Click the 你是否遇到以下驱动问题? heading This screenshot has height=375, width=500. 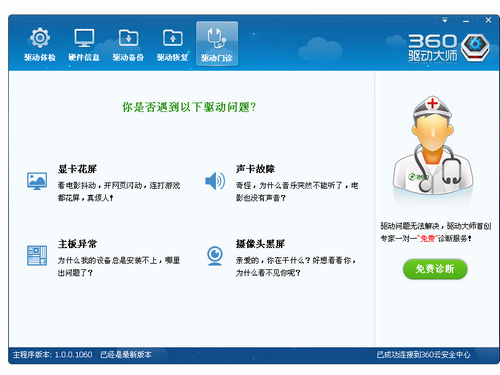click(x=189, y=107)
